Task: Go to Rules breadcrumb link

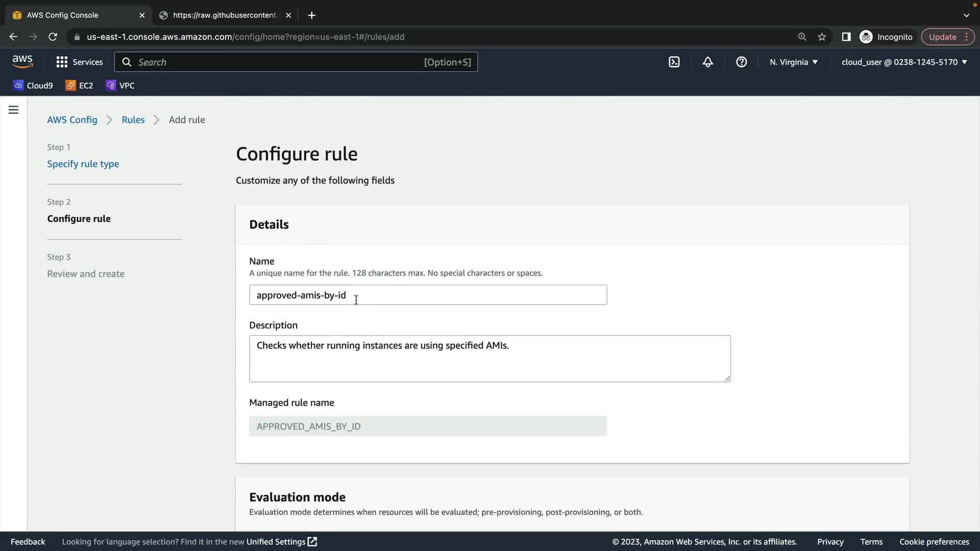Action: tap(133, 119)
